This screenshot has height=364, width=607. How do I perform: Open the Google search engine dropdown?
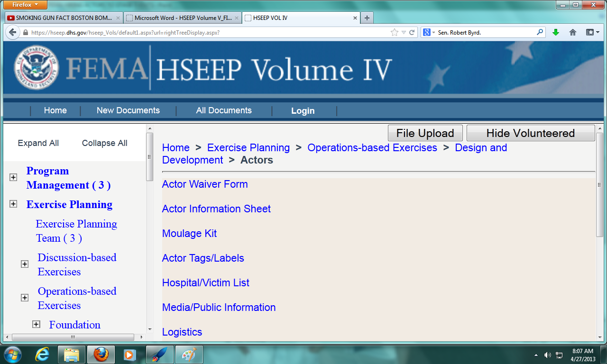click(x=429, y=33)
